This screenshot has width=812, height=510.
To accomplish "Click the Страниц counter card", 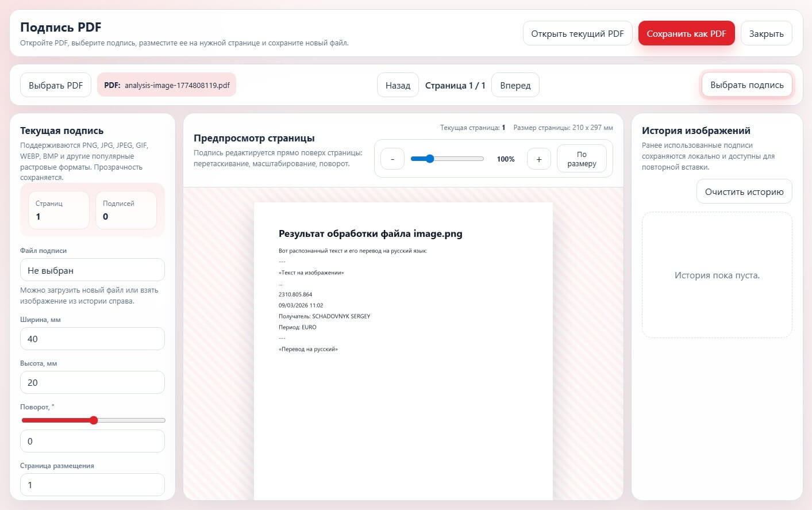I will point(59,210).
